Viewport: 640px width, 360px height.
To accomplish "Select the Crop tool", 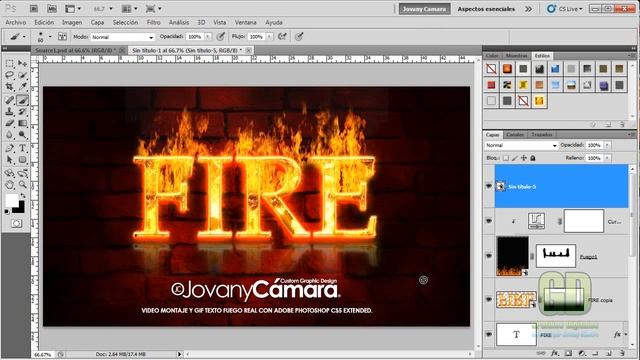I will [x=9, y=87].
